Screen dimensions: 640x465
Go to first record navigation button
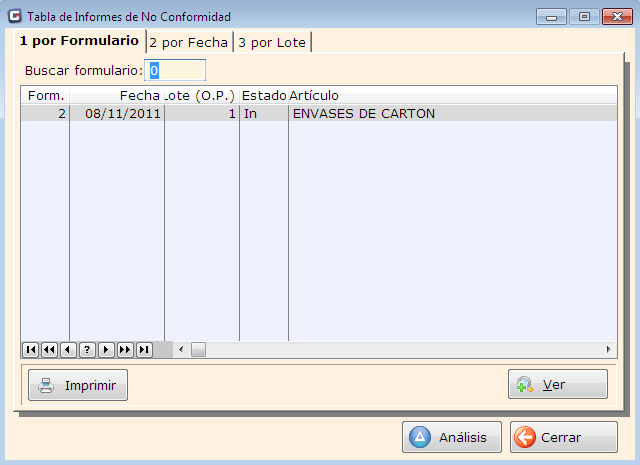(x=31, y=350)
